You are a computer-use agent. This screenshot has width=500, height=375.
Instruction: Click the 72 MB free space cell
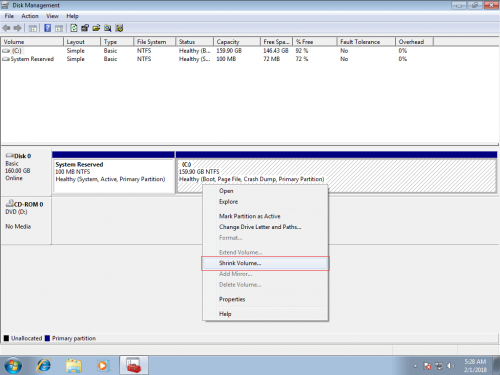pyautogui.click(x=271, y=59)
